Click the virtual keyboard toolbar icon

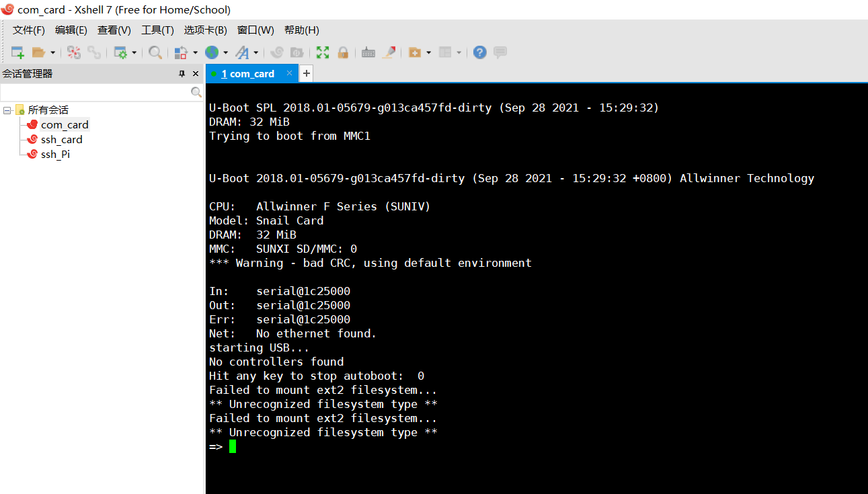(368, 52)
